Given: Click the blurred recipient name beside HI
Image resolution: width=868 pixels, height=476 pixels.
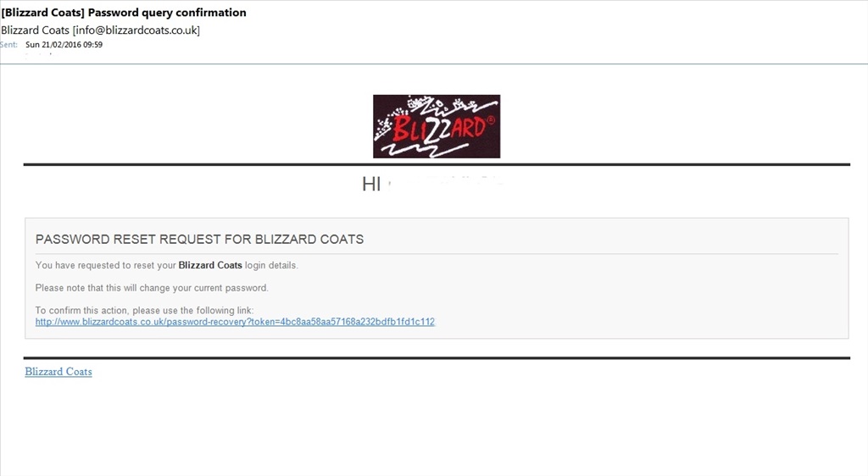Looking at the screenshot, I should click(x=446, y=184).
